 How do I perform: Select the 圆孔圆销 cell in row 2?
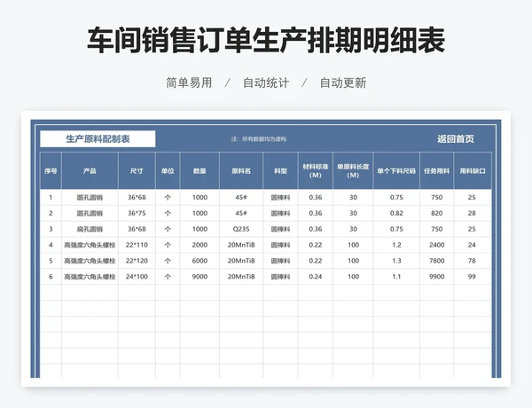pyautogui.click(x=90, y=213)
